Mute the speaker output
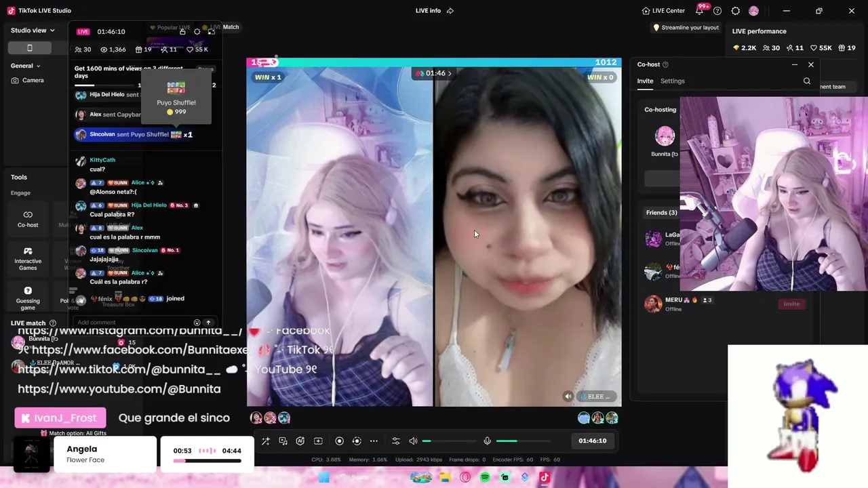This screenshot has width=868, height=488. 413,441
